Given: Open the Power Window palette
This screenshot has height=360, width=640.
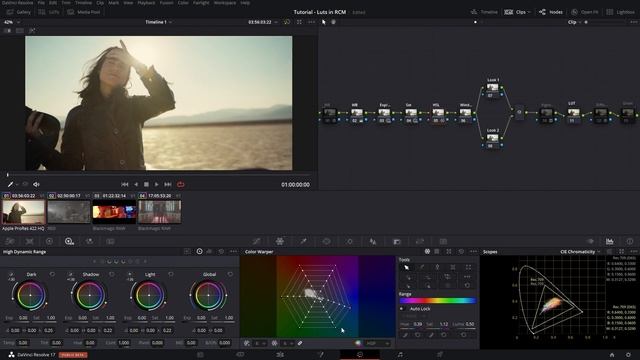Looking at the screenshot, I should pyautogui.click(x=327, y=241).
